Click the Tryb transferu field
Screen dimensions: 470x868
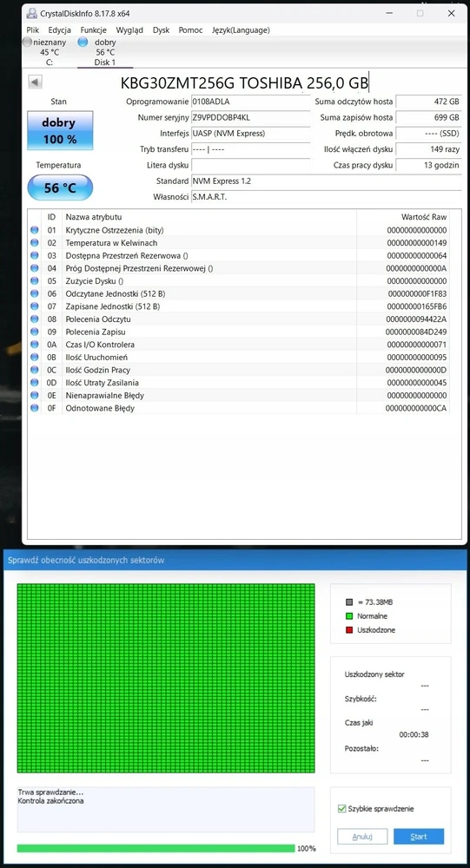[250, 149]
